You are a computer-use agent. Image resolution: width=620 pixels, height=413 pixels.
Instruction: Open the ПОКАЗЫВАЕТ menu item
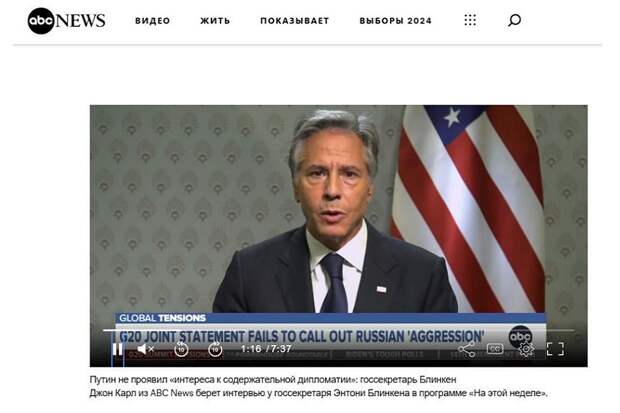295,21
